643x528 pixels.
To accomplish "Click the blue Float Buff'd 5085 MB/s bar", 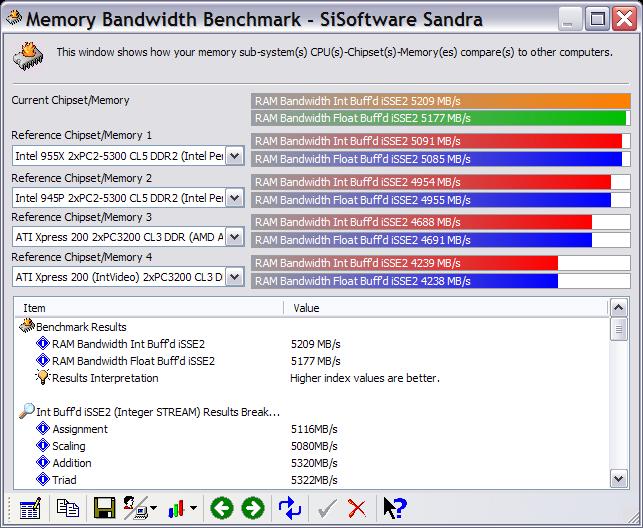I will coord(441,159).
